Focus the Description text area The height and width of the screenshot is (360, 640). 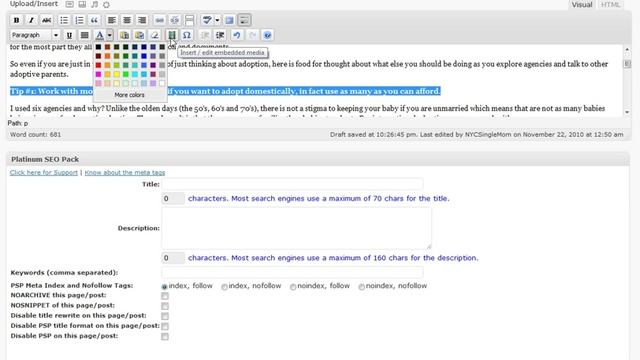click(x=296, y=228)
